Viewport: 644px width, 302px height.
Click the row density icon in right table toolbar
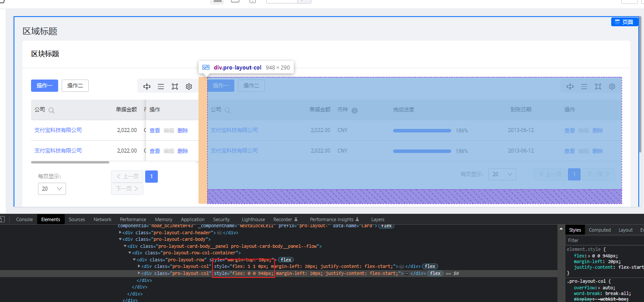584,87
